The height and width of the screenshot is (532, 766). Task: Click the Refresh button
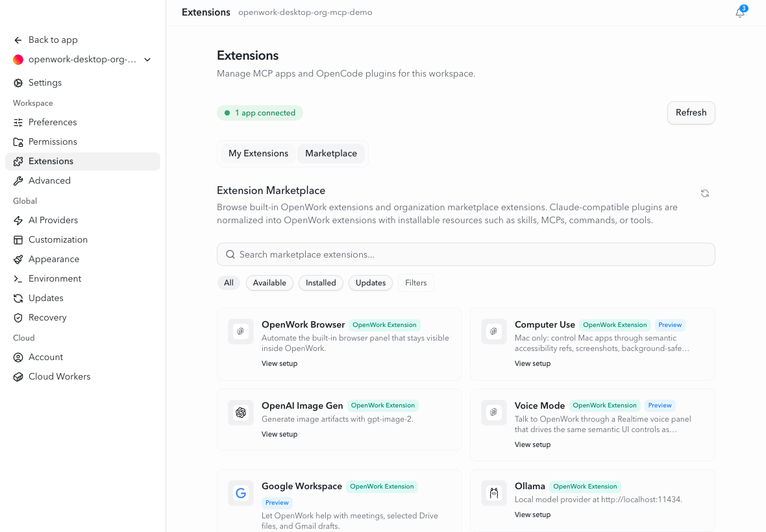coord(691,113)
